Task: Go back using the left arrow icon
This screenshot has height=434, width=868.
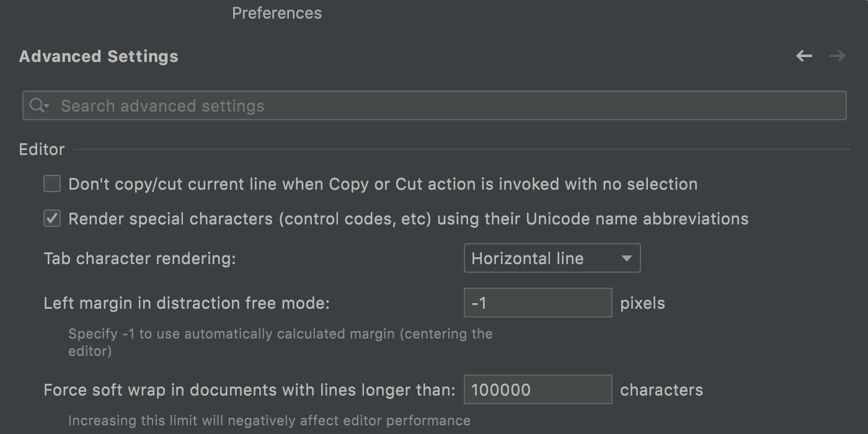Action: click(x=804, y=56)
